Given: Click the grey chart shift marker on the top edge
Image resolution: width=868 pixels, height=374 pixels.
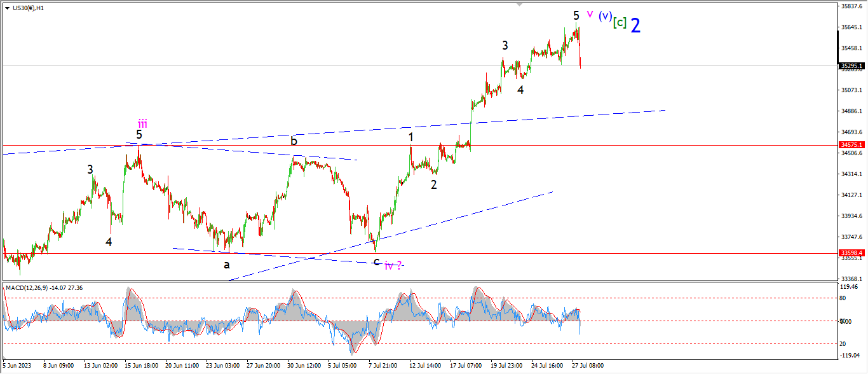Looking at the screenshot, I should pos(520,4).
